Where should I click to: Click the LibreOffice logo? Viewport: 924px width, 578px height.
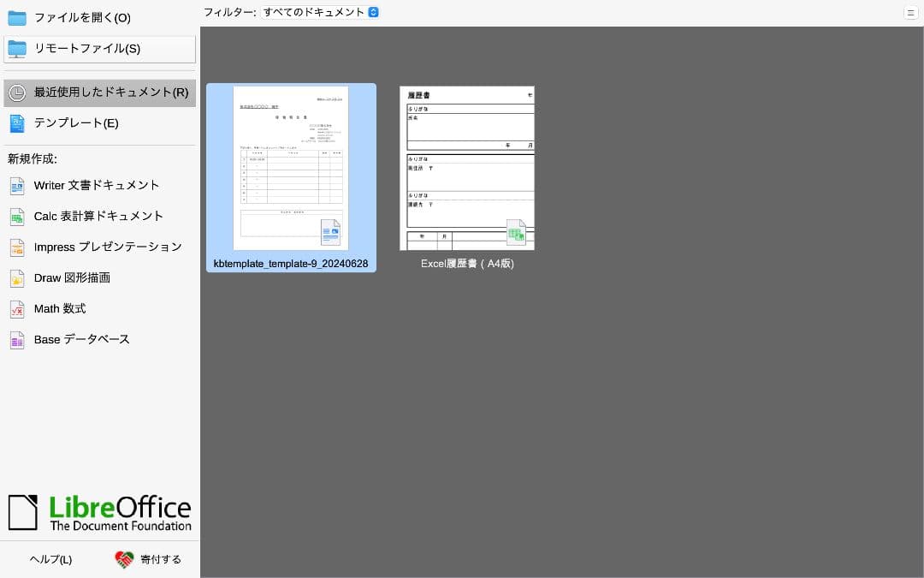point(99,512)
